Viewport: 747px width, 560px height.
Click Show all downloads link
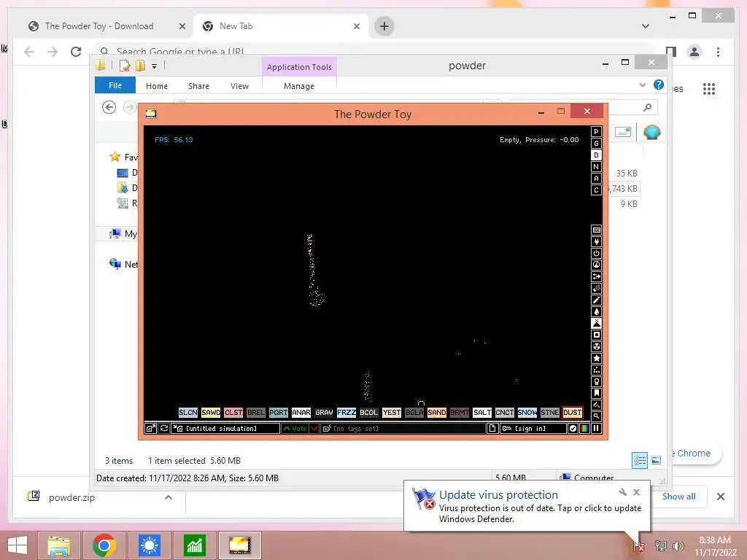[x=679, y=496]
